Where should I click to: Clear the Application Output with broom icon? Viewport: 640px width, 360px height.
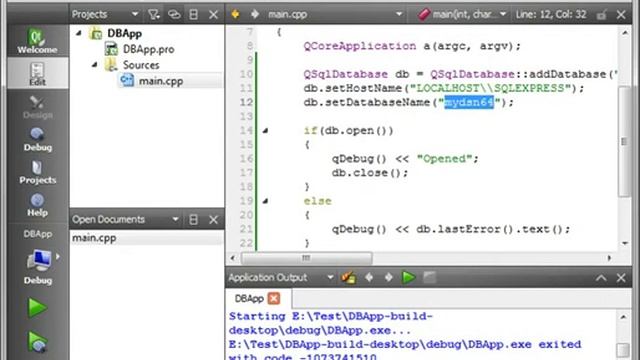pyautogui.click(x=349, y=278)
